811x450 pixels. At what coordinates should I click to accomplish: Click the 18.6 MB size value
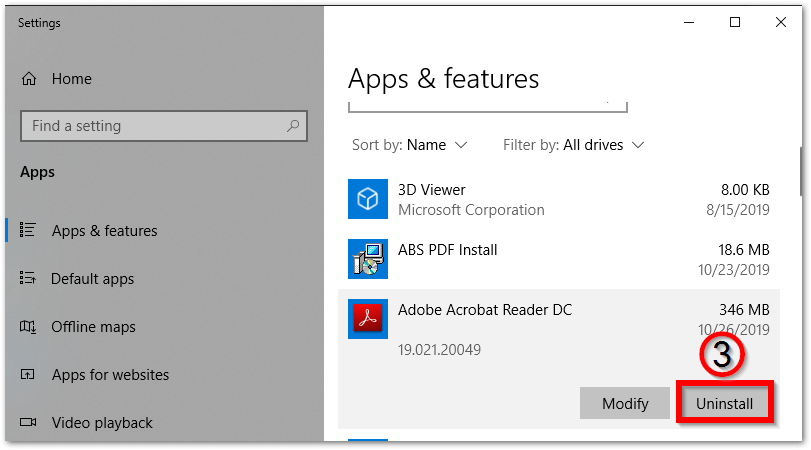point(744,250)
